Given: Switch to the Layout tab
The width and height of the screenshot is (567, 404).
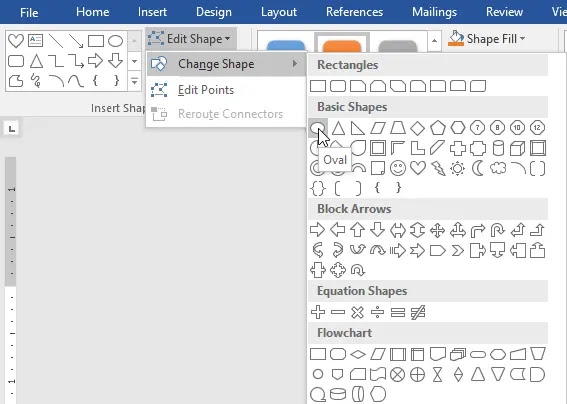Looking at the screenshot, I should coord(279,12).
